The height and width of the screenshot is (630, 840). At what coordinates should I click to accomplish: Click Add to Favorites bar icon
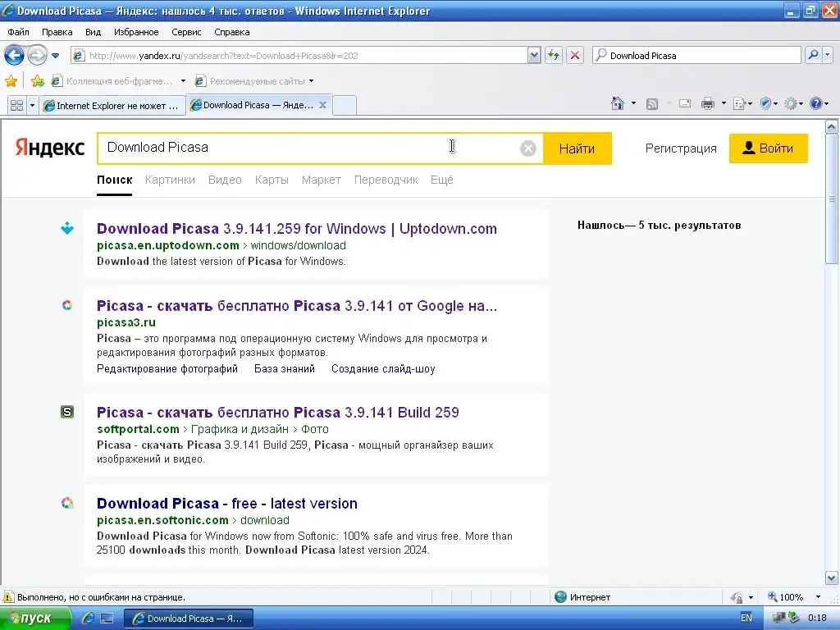coord(37,81)
